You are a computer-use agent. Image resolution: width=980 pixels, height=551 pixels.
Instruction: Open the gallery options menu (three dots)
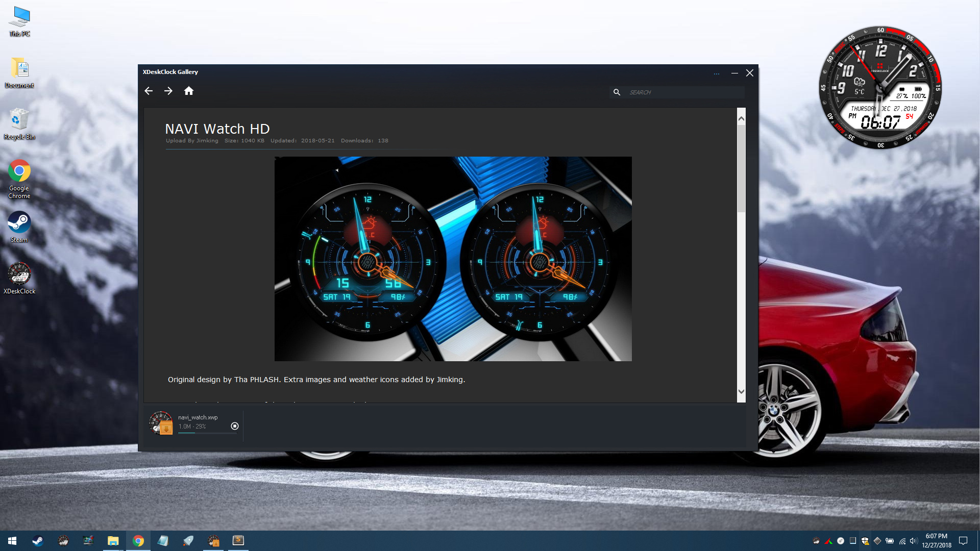pos(717,73)
